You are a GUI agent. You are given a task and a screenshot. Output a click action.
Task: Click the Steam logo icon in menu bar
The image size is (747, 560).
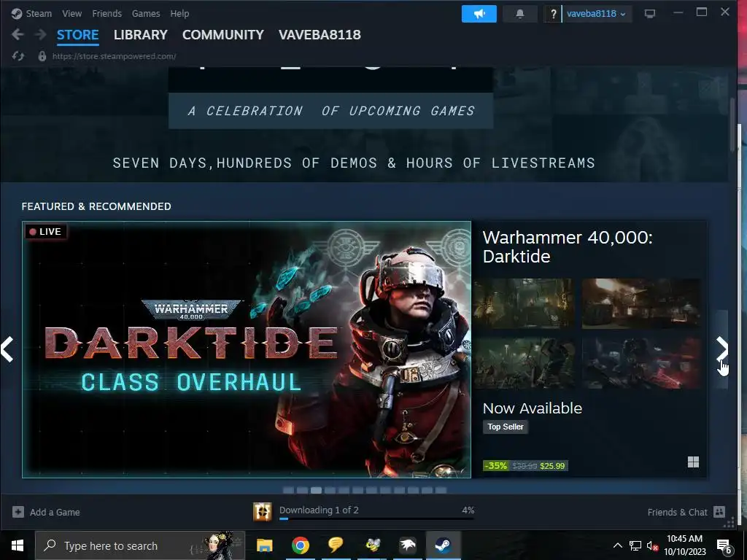(17, 14)
